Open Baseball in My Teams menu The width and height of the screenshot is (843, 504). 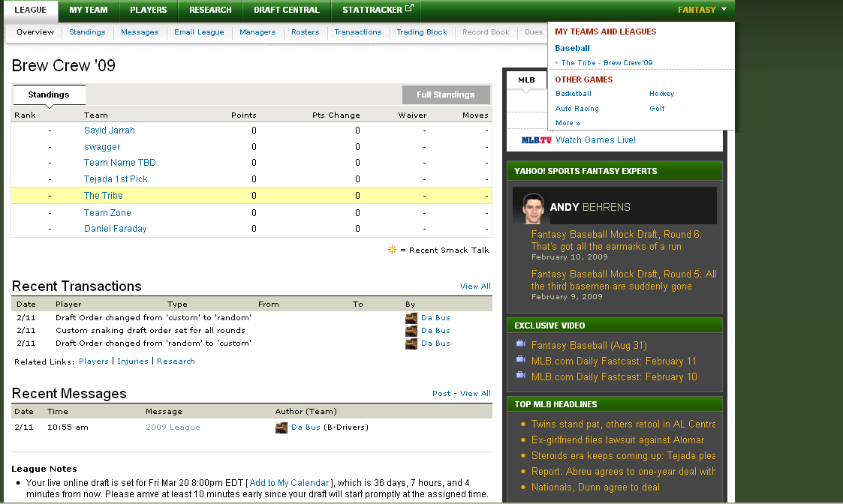tap(572, 48)
